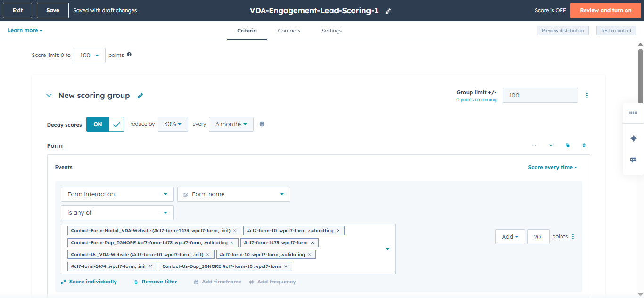Delete the Form section with trash icon

click(584, 145)
